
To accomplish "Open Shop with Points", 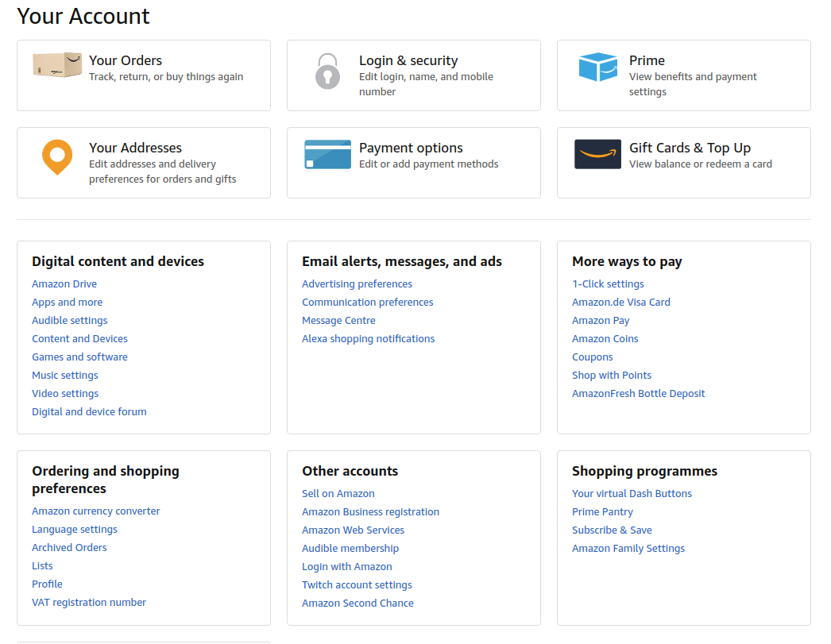I will tap(612, 376).
